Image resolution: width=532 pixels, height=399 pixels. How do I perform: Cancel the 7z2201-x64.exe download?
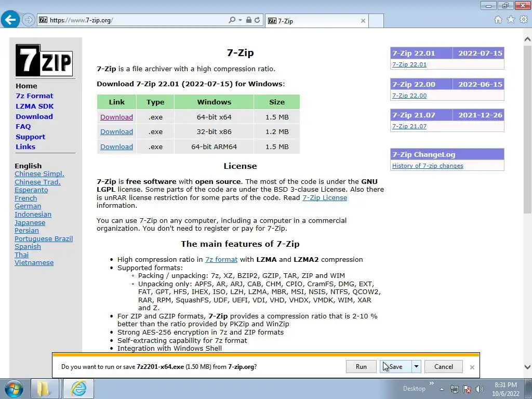click(444, 367)
